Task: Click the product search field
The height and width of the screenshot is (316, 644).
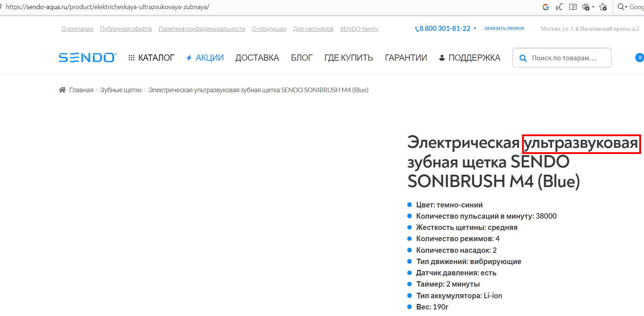Action: (562, 58)
